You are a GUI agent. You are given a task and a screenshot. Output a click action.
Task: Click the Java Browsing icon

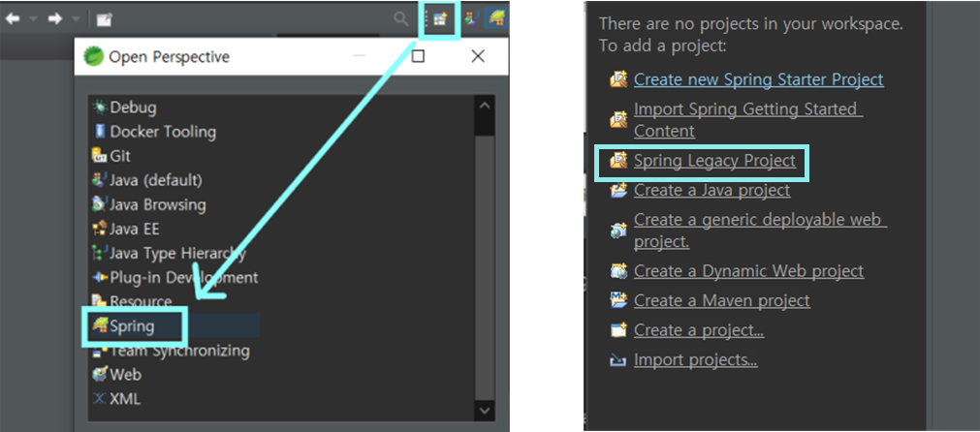(x=100, y=204)
